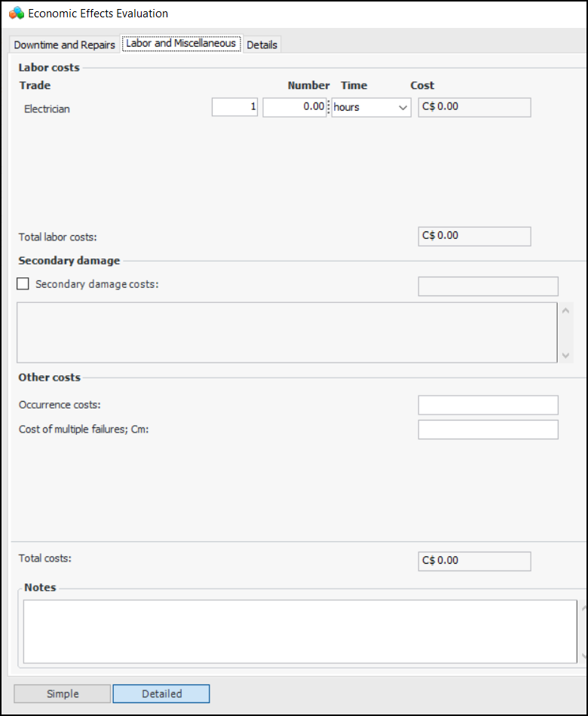Switch to Simple evaluation mode
588x716 pixels.
click(x=63, y=693)
